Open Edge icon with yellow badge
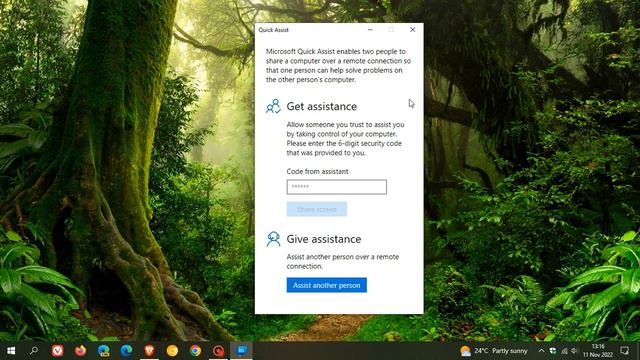This screenshot has width=640, height=360. click(104, 351)
